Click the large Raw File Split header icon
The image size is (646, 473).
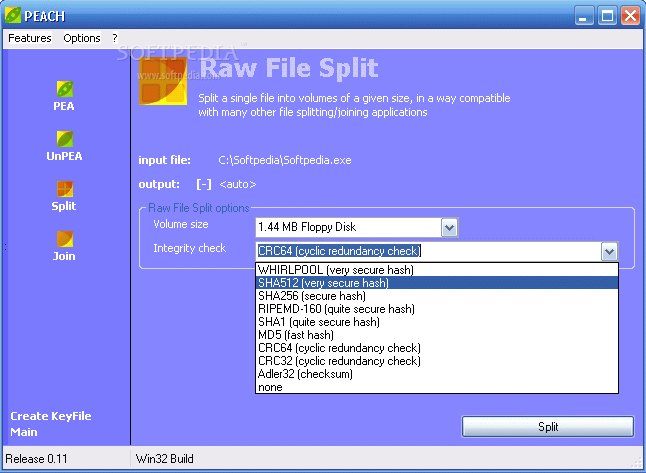pos(163,81)
